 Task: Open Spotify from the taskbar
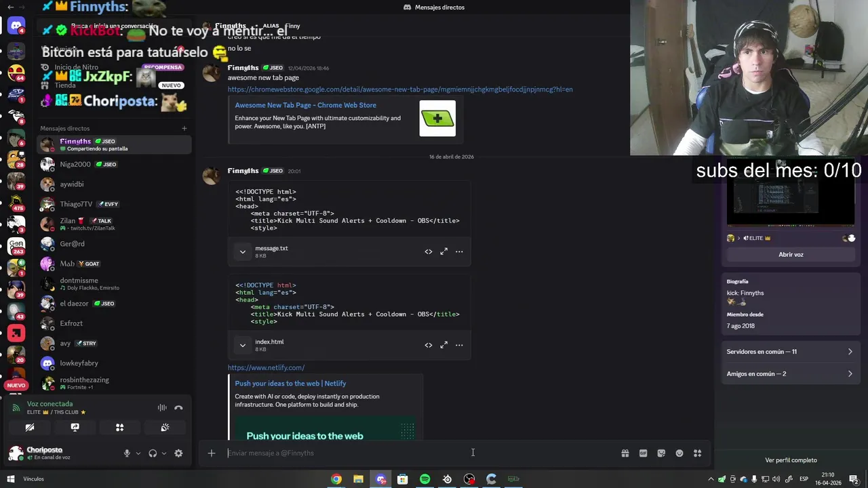pos(425,479)
